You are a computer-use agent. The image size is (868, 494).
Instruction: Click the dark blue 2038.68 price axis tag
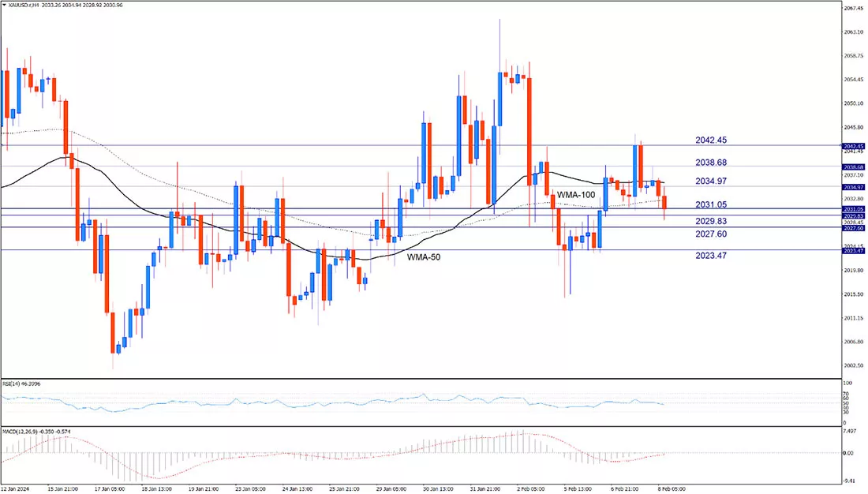click(853, 167)
